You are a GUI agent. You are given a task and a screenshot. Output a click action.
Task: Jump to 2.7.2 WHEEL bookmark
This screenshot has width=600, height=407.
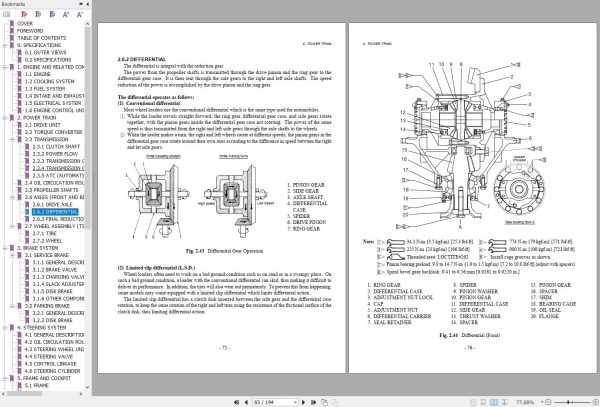[47, 241]
